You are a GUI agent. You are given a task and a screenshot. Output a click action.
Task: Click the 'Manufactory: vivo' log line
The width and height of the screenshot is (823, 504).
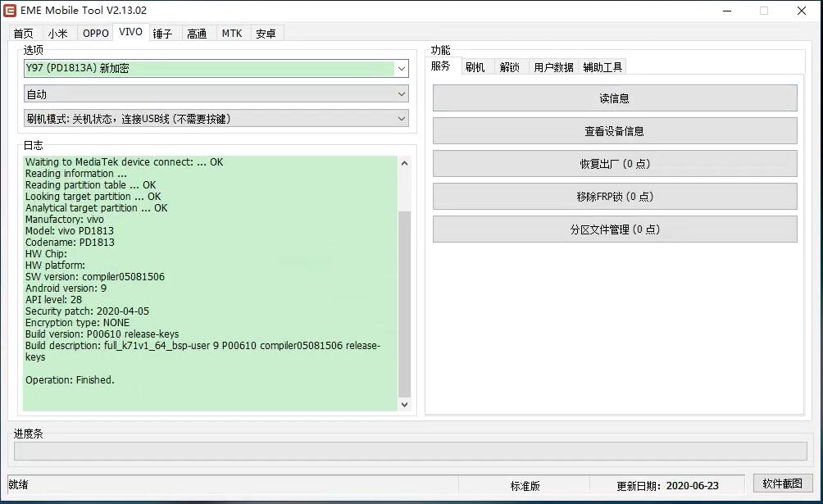[65, 220]
